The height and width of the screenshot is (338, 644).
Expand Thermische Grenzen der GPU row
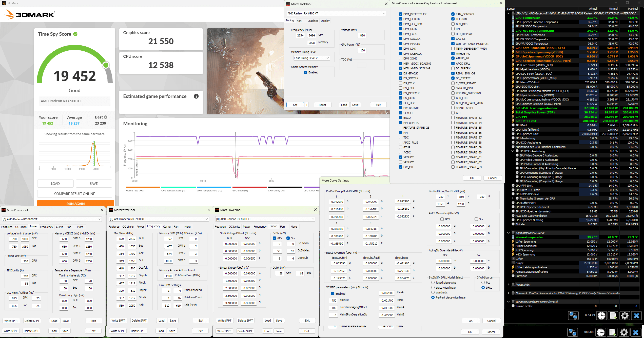(x=513, y=198)
